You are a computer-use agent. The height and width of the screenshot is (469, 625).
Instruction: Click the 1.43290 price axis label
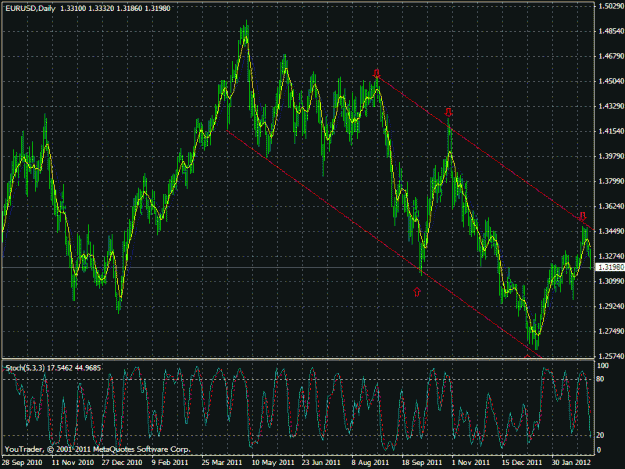pos(611,106)
